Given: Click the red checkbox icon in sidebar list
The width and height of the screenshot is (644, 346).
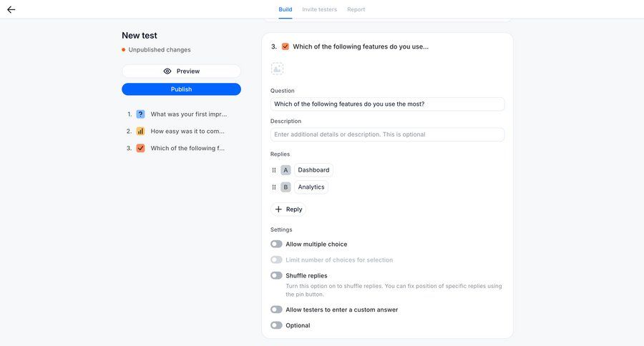Looking at the screenshot, I should tap(140, 149).
